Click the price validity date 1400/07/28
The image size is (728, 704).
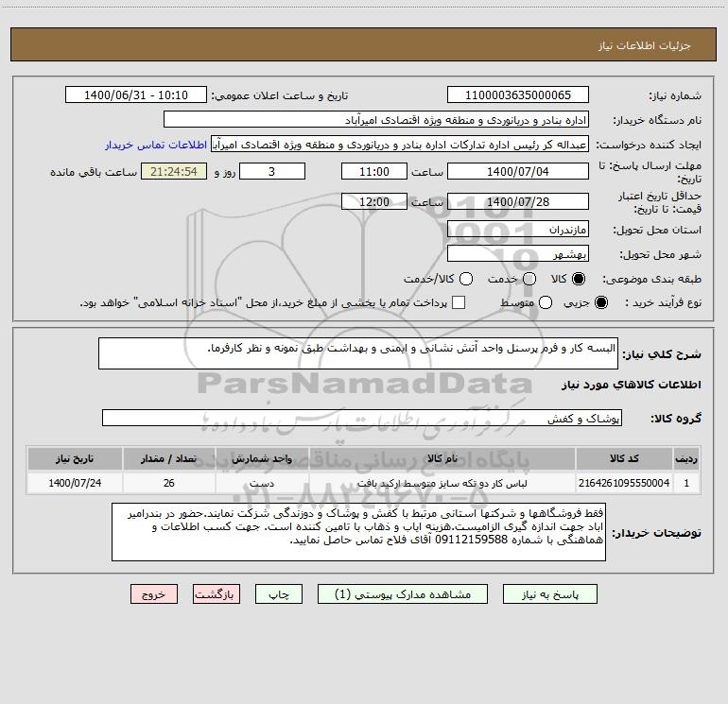[518, 201]
